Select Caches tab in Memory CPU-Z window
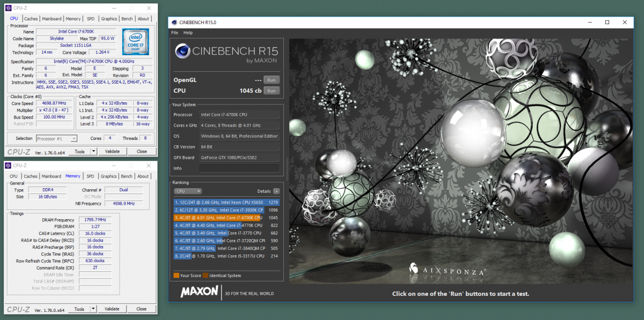The image size is (644, 320). point(31,176)
